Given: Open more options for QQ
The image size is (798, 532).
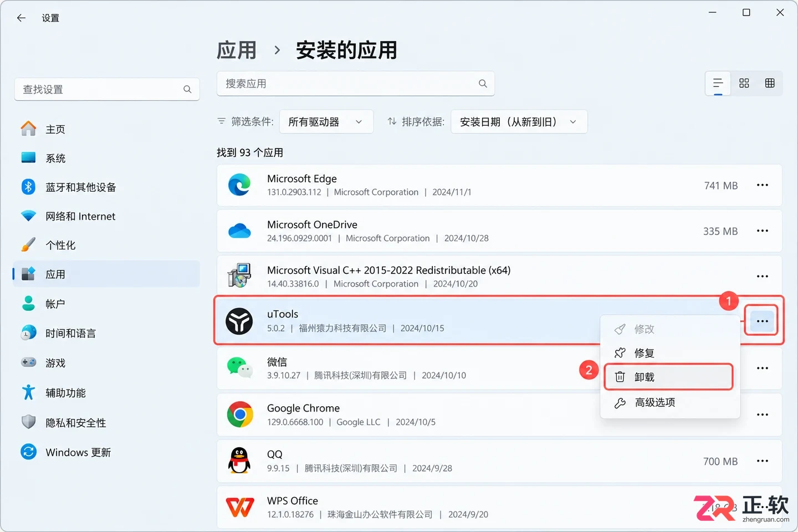Looking at the screenshot, I should click(x=763, y=461).
